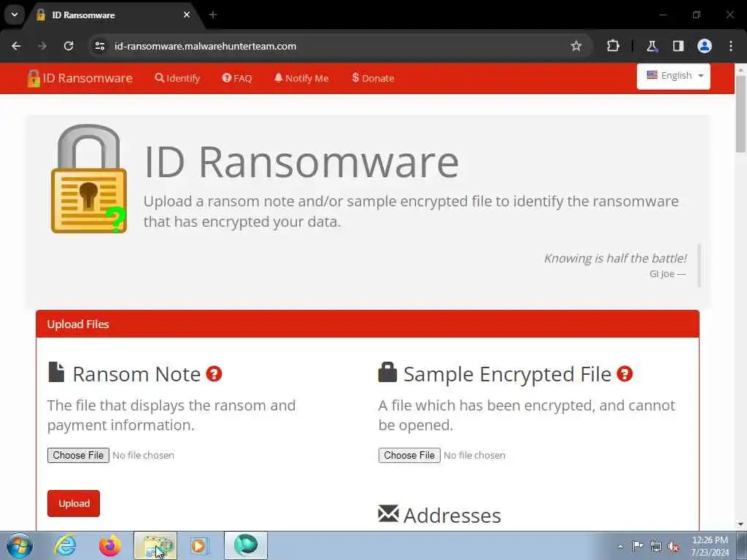Click the Show Desktop strip on taskbar
The height and width of the screenshot is (560, 747).
tap(742, 545)
